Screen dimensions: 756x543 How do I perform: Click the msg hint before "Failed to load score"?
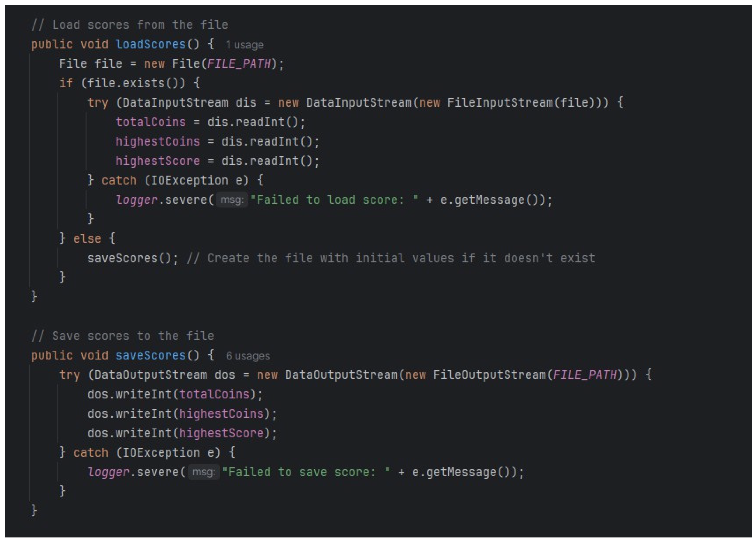pyautogui.click(x=232, y=200)
